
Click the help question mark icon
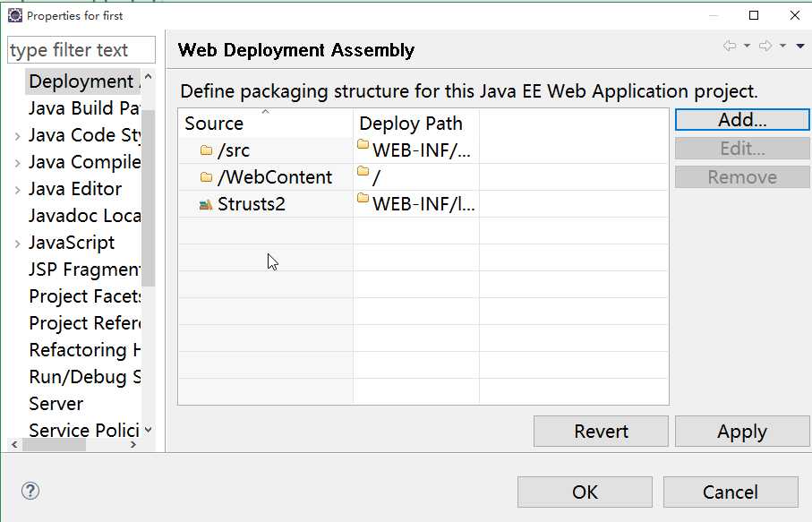coord(30,491)
